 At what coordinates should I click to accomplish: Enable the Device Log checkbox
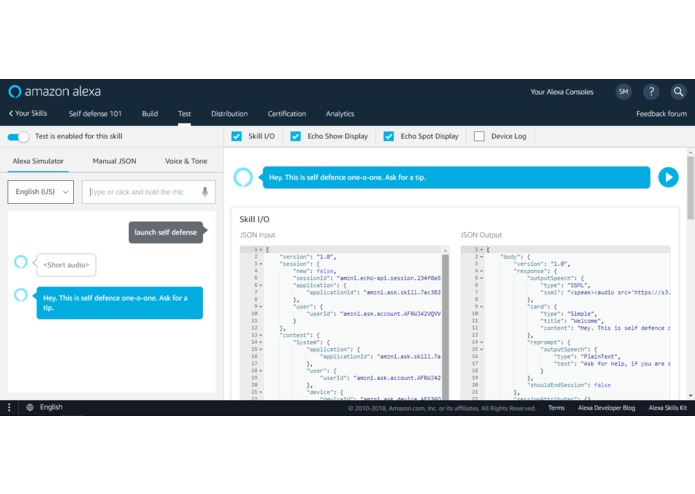pyautogui.click(x=479, y=136)
